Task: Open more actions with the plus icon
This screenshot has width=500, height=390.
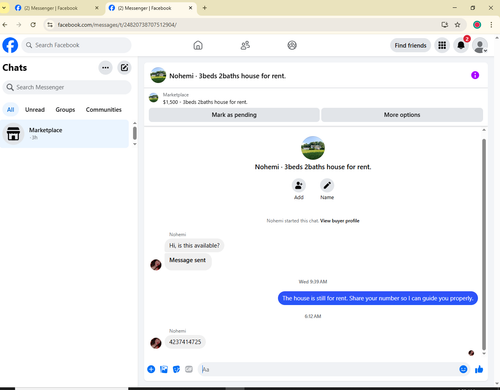Action: pyautogui.click(x=151, y=369)
